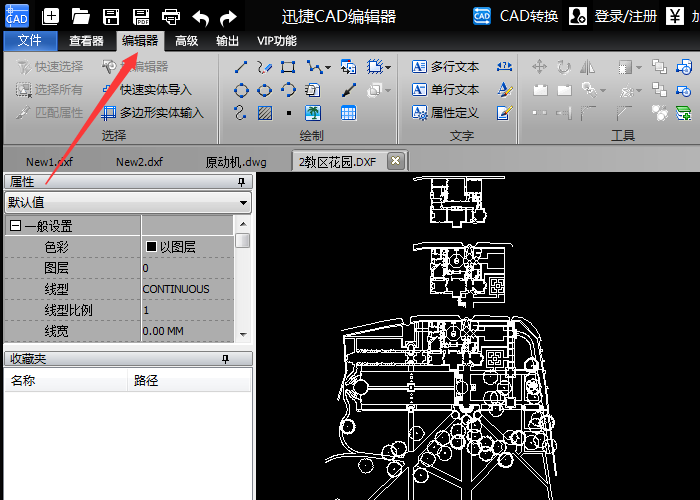This screenshot has height=500, width=700.
Task: Add single-line text (单行文本)
Action: [x=445, y=90]
